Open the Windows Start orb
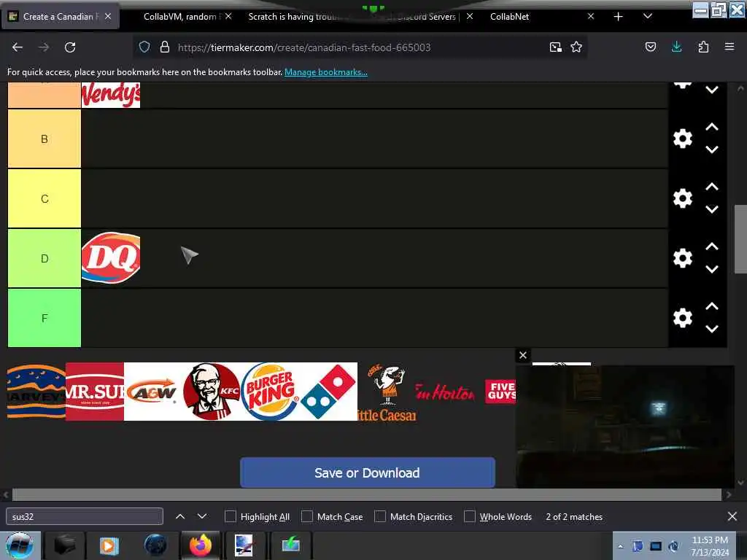This screenshot has width=747, height=560. coord(20,545)
